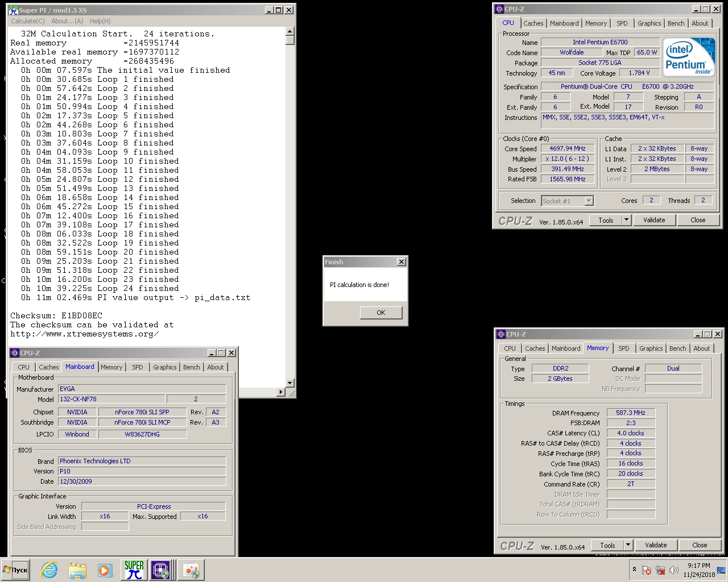This screenshot has width=728, height=582.
Task: Click Validate in the Memory CPU-Z window
Action: click(x=656, y=545)
